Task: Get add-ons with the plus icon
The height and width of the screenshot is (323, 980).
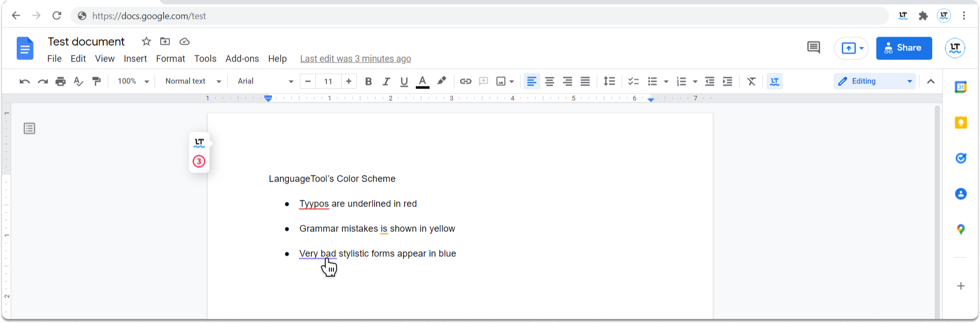Action: pos(961,286)
